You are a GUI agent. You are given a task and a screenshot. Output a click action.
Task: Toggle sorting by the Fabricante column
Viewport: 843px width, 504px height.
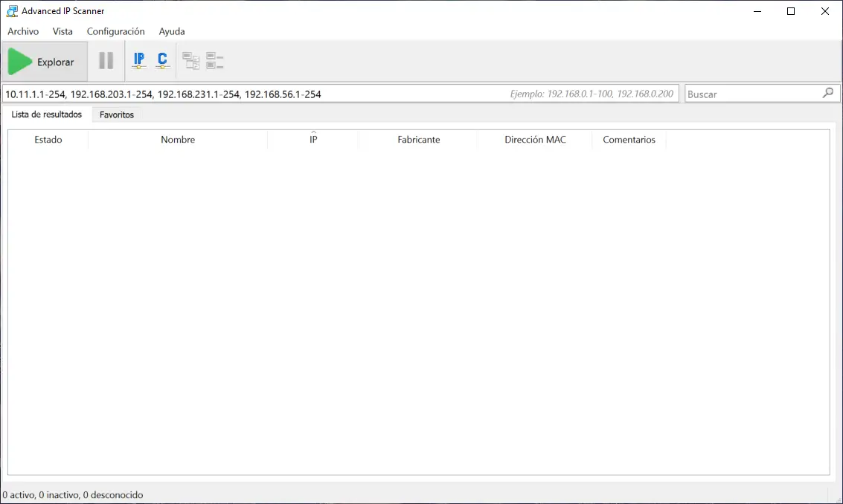pyautogui.click(x=418, y=139)
